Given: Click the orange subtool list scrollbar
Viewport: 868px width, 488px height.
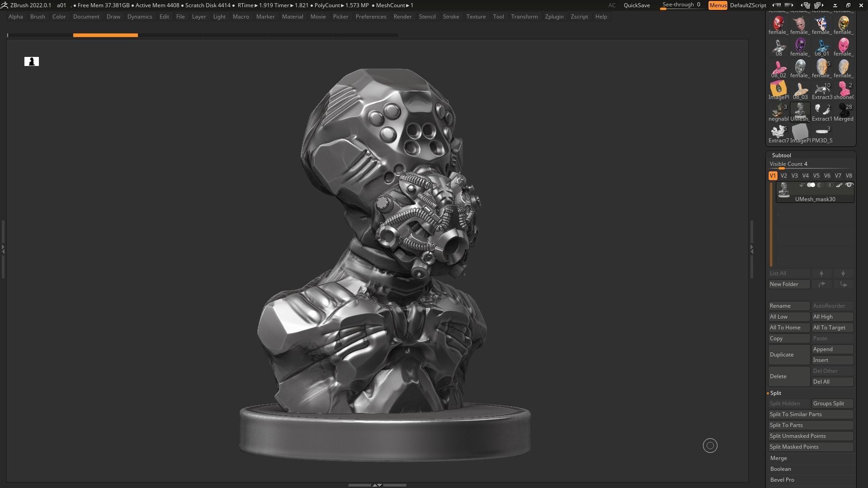Looking at the screenshot, I should pos(771,224).
